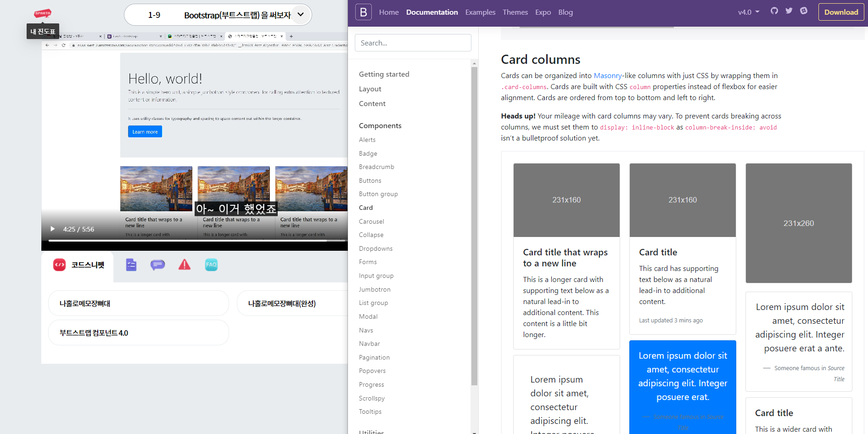Open Jumbotron docs page

click(375, 289)
